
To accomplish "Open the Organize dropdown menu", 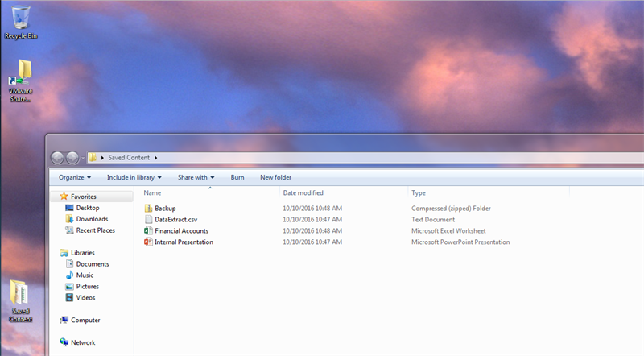I will pos(75,177).
